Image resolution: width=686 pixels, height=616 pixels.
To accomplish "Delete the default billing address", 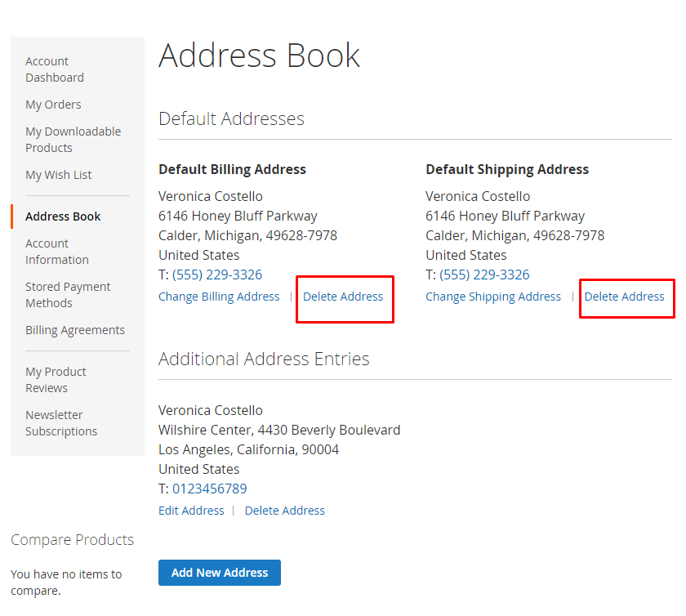I will 343,297.
